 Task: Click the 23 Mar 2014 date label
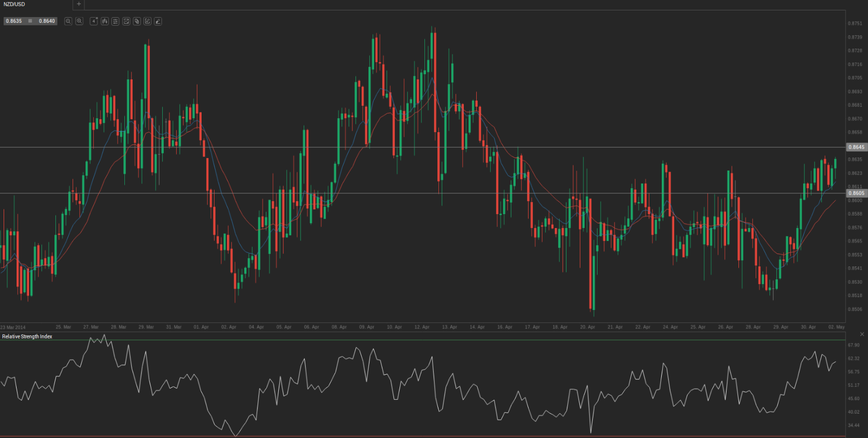(x=13, y=327)
